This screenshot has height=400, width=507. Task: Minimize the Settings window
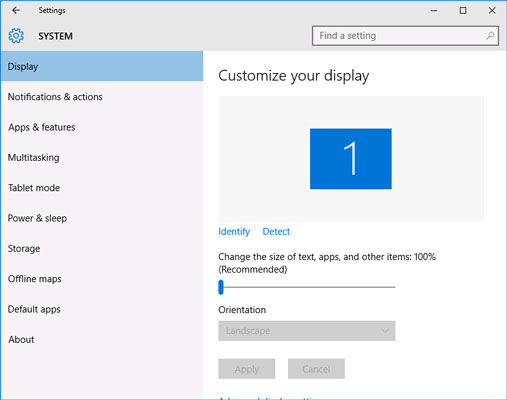pyautogui.click(x=434, y=10)
